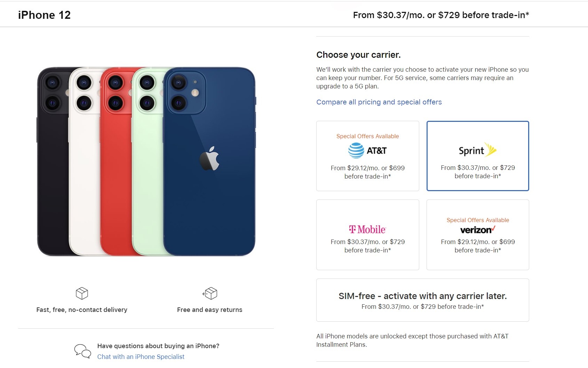588x368 pixels.
Task: Click the T-Mobile logo
Action: (x=367, y=229)
